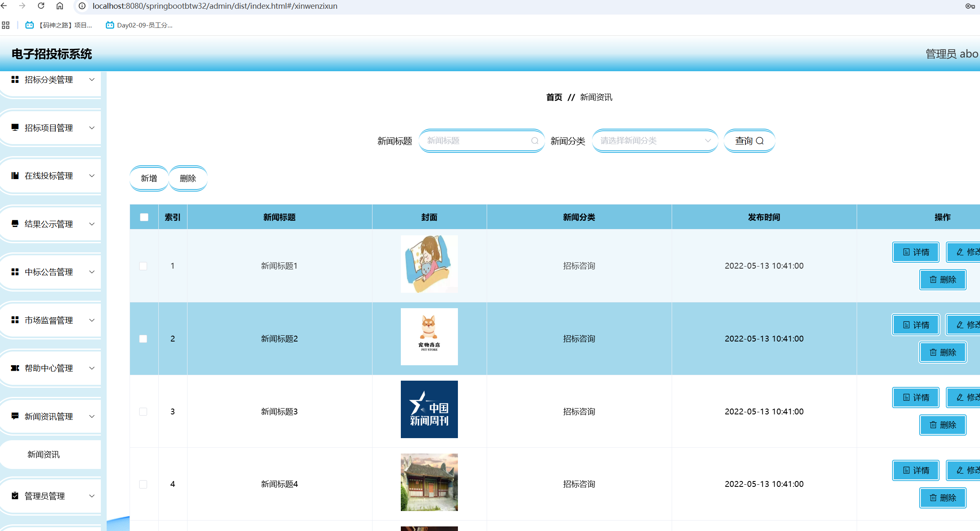Delete row 新闻标题1 using 删除
This screenshot has width=980, height=531.
tap(943, 279)
